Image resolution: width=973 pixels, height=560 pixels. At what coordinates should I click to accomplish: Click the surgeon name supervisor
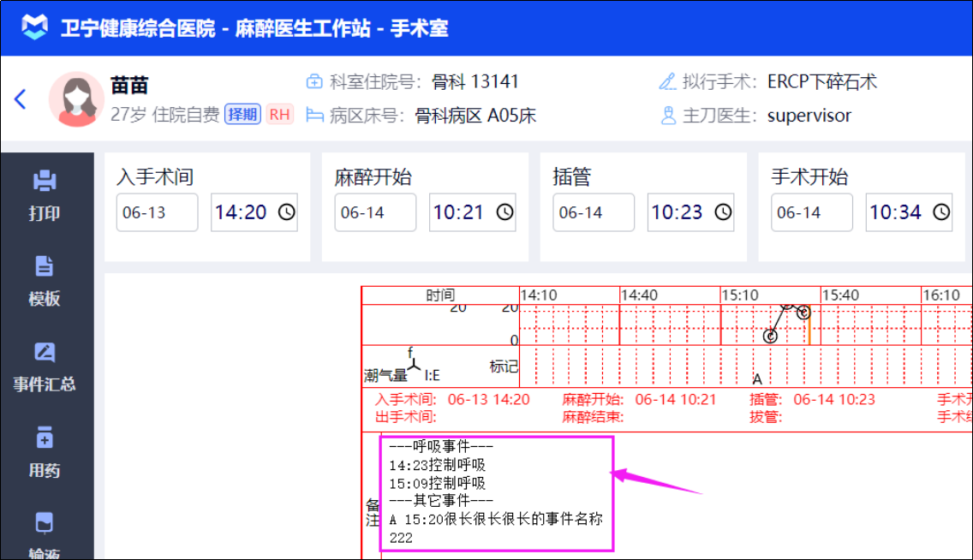pyautogui.click(x=809, y=116)
